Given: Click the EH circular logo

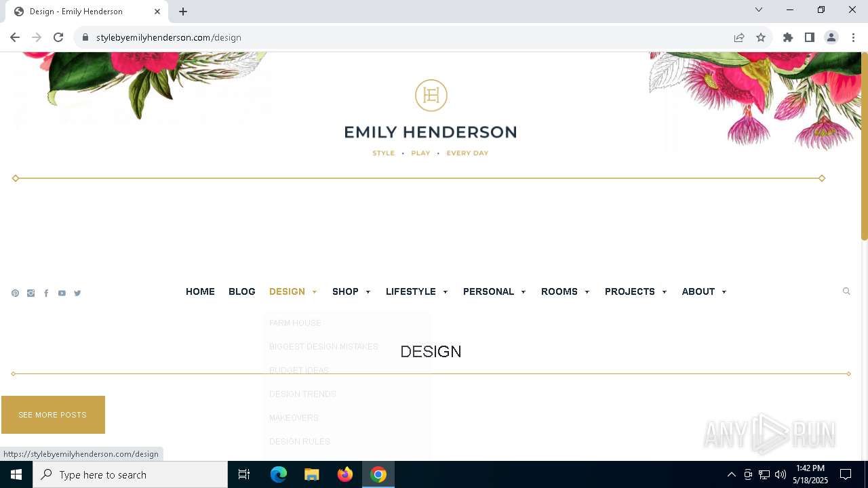Looking at the screenshot, I should [x=431, y=96].
